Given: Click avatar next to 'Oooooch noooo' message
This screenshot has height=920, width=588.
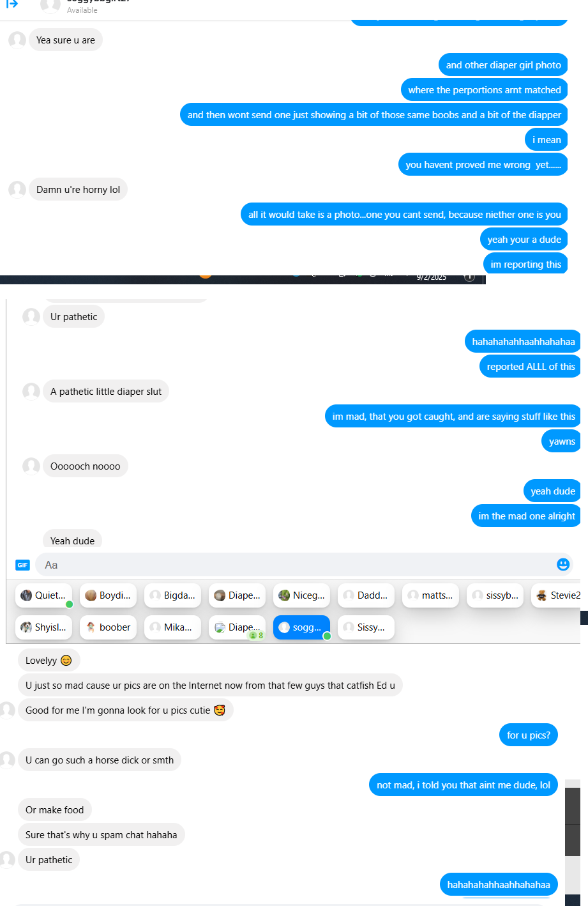Looking at the screenshot, I should tap(31, 466).
